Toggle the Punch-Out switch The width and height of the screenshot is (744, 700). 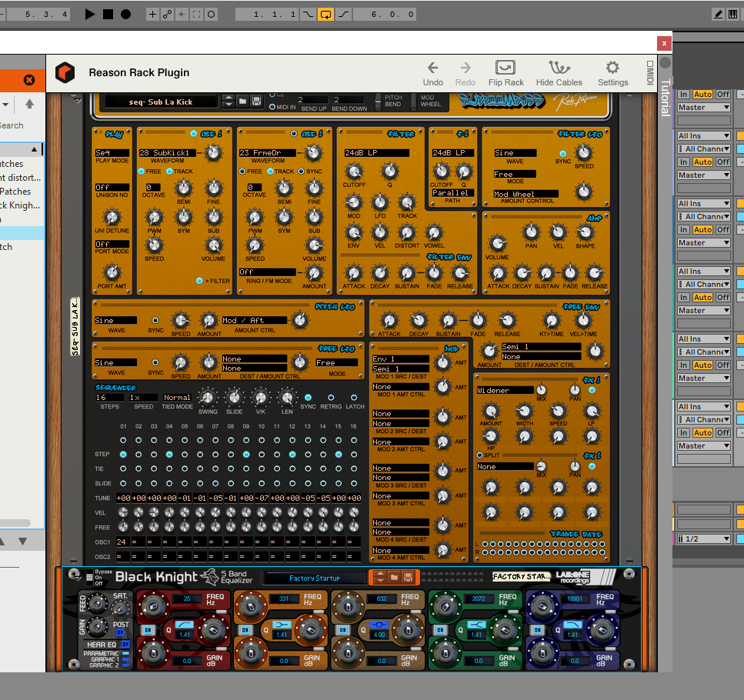pos(344,14)
